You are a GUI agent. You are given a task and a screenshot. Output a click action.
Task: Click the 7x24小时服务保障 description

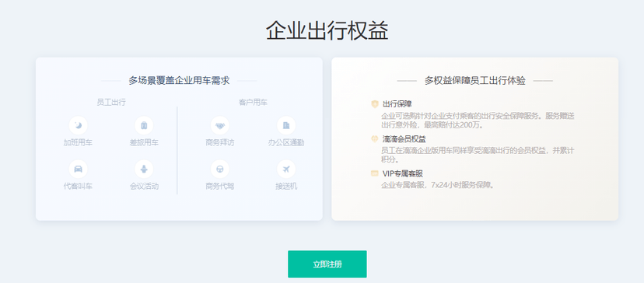438,185
